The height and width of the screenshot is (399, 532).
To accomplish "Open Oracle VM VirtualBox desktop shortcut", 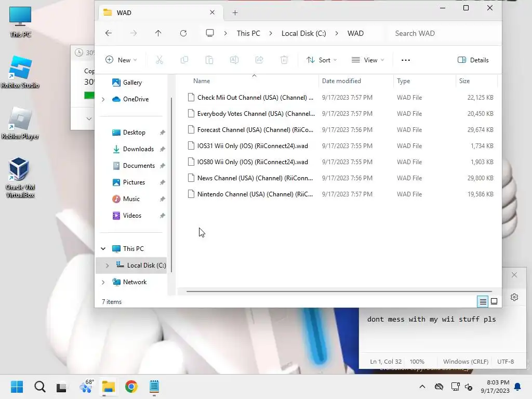I will pos(20,177).
